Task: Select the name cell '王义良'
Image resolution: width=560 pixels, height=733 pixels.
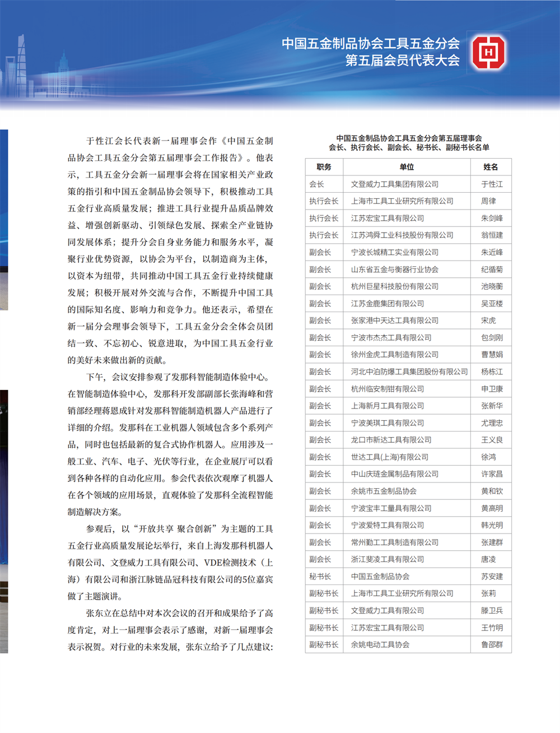Action: (x=492, y=440)
